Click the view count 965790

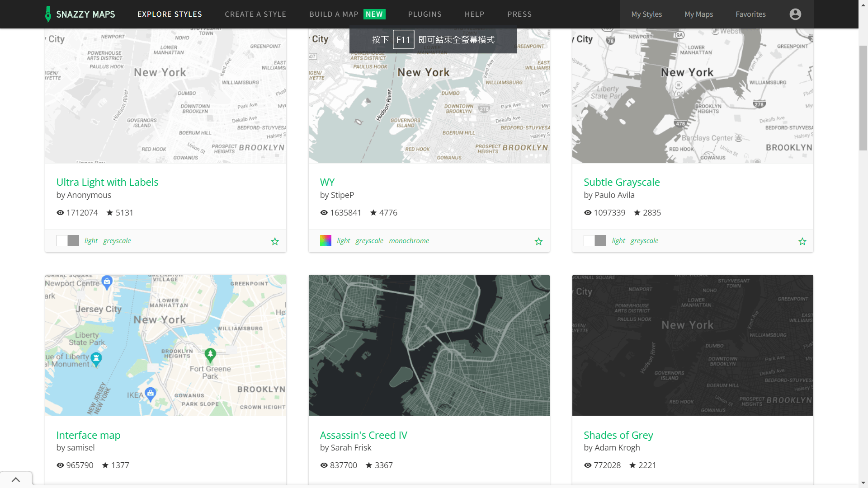point(80,465)
